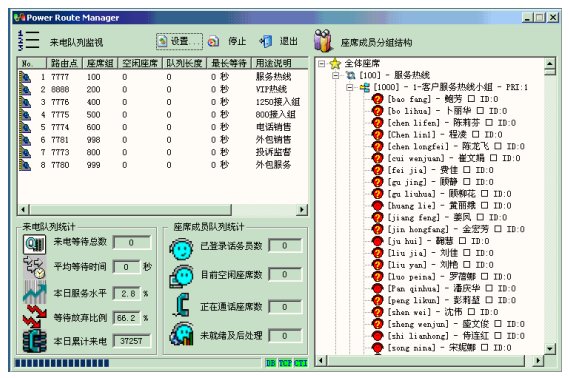Click the 来电等待总数 queue icon
570x378 pixels.
click(x=35, y=244)
